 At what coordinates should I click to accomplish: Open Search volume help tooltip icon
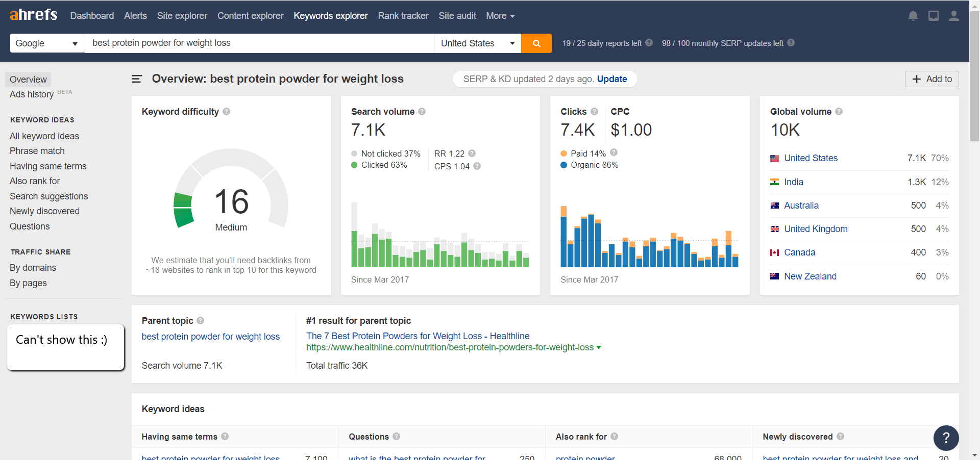[422, 111]
